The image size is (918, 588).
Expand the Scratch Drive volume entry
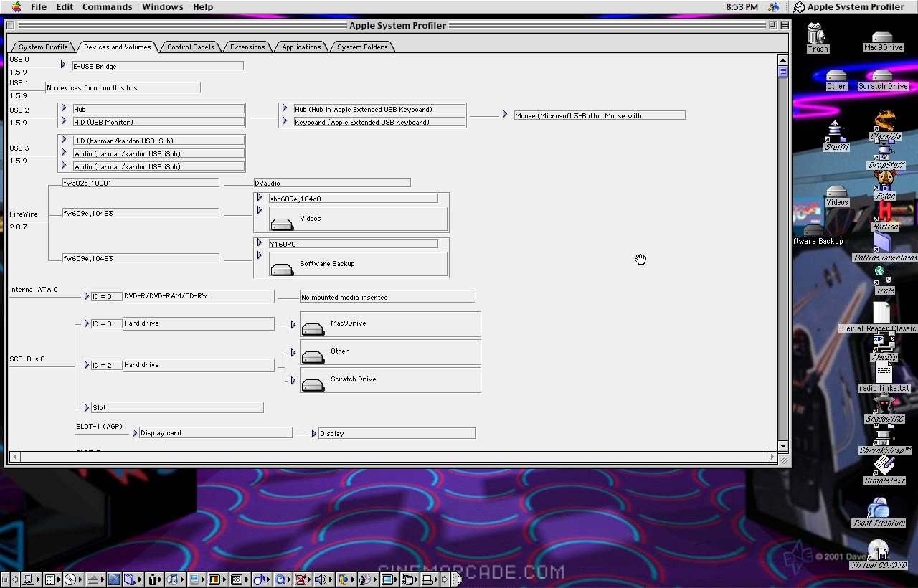click(293, 381)
